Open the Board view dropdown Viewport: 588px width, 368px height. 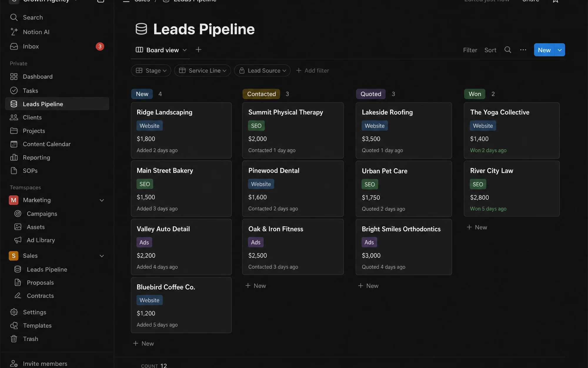[161, 50]
